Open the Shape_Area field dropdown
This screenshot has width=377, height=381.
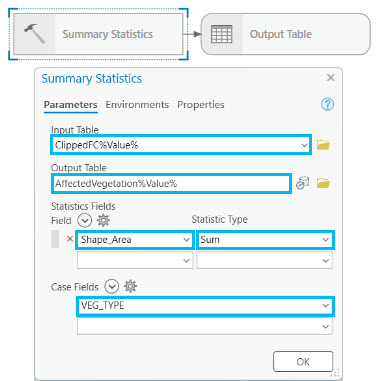(x=186, y=240)
